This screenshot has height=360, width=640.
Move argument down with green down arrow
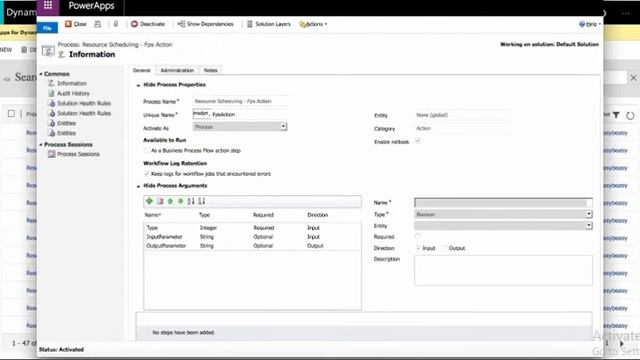point(180,201)
